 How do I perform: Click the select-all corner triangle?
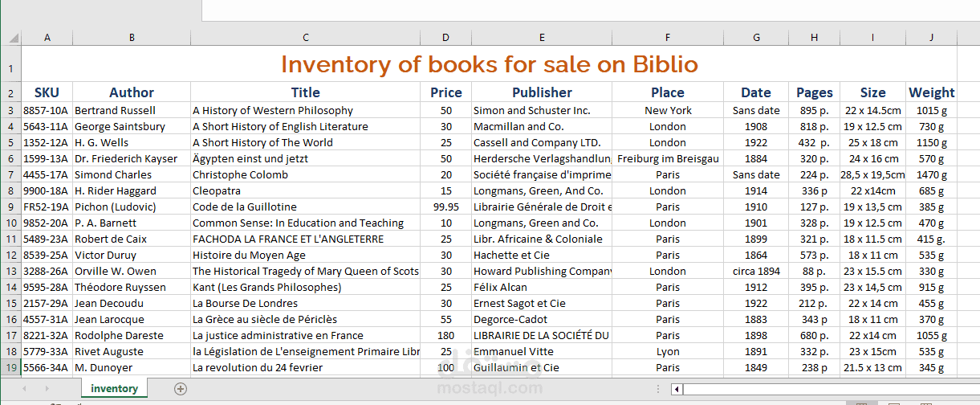pos(14,37)
